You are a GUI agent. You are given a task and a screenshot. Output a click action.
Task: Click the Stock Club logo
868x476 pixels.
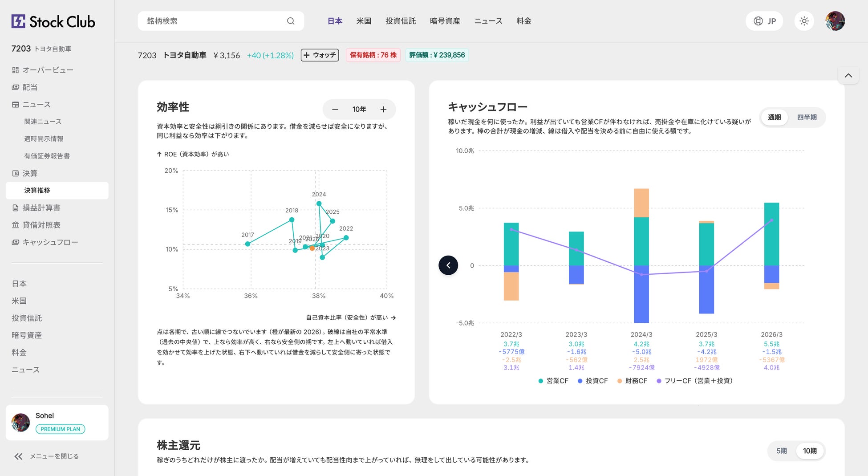coord(53,21)
